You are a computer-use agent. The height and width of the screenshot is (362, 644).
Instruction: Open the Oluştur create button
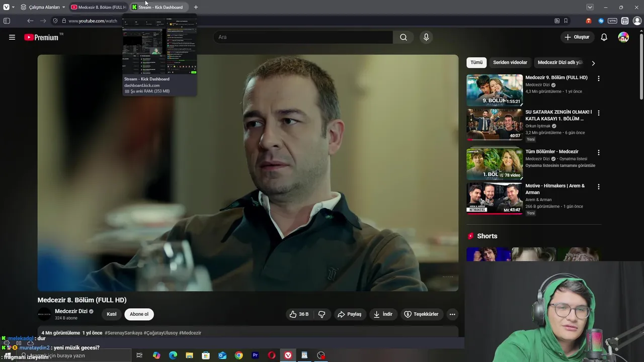577,37
